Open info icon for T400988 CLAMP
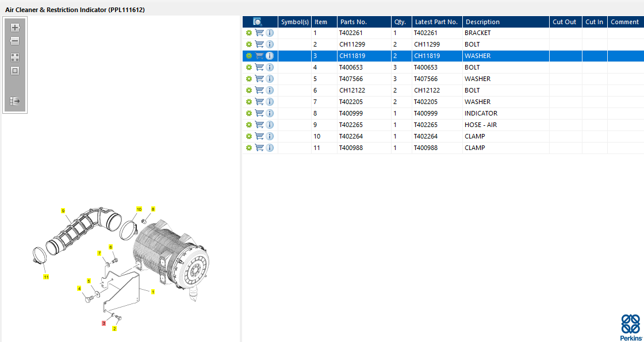644x342 pixels. (270, 148)
